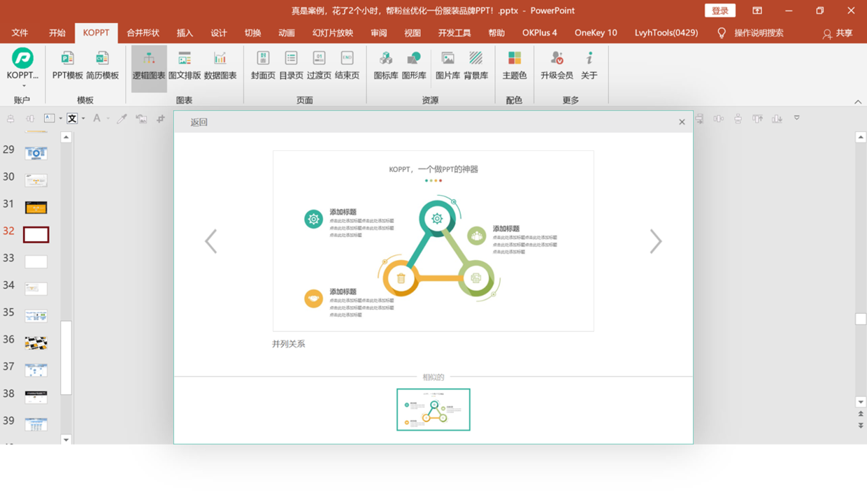The height and width of the screenshot is (504, 867).
Task: Open the KOPPT account icon
Action: (22, 58)
